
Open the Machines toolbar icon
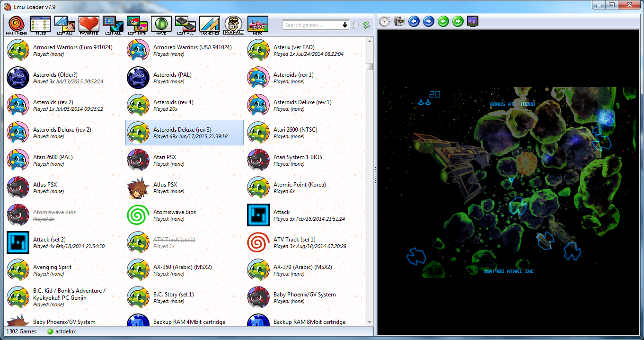click(210, 26)
